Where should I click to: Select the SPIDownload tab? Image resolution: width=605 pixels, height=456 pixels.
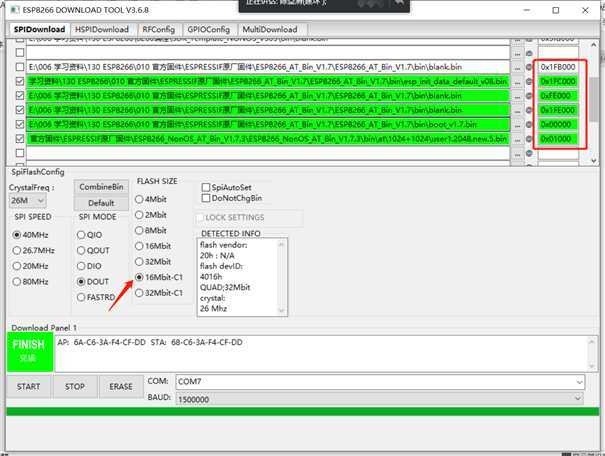coord(39,29)
